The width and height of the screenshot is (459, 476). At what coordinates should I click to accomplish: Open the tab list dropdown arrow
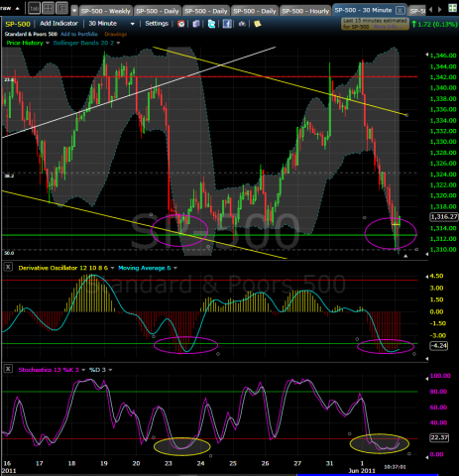point(74,11)
